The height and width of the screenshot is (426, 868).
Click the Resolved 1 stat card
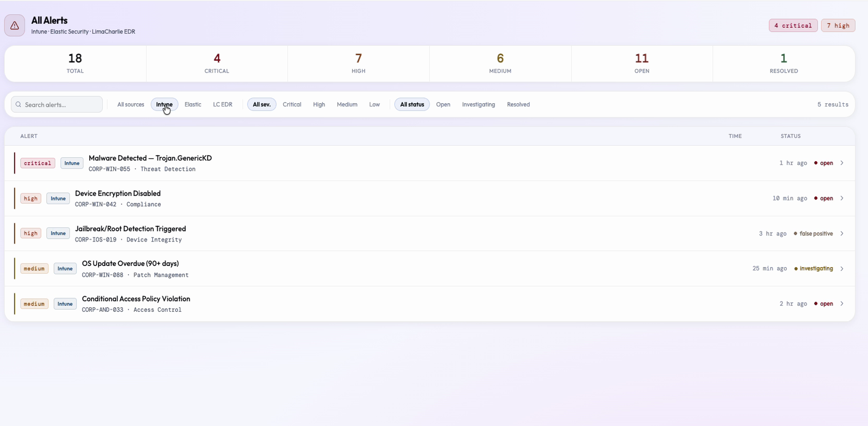point(784,64)
